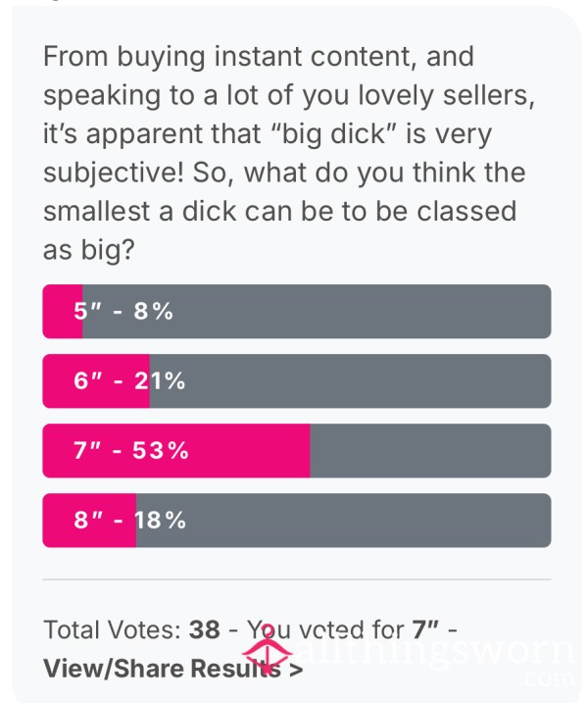
Task: Click the gray unfilled area of the 8" bar
Action: tap(344, 520)
